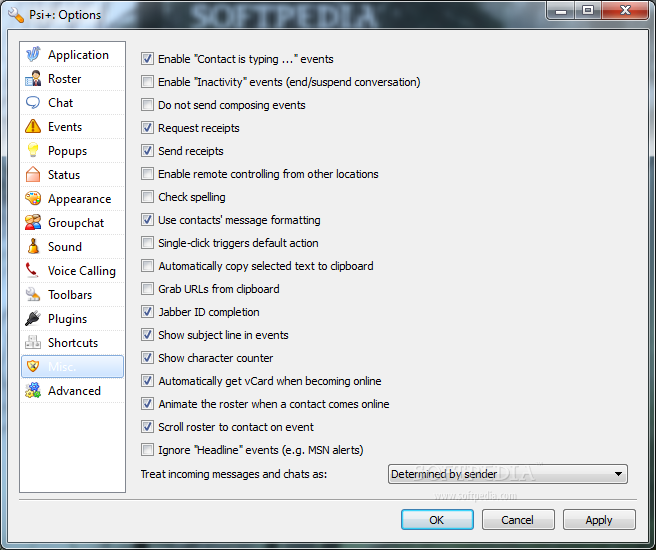
Task: Toggle Request receipts checkbox
Action: 147,128
